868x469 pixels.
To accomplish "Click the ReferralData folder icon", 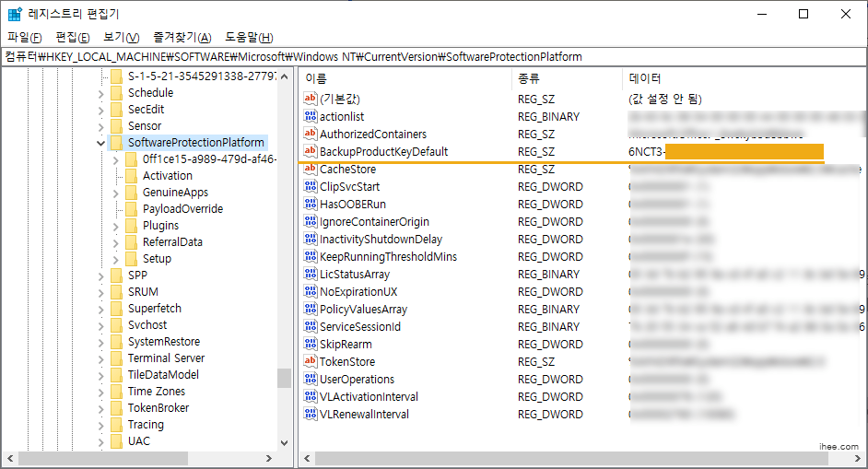I will pos(131,242).
